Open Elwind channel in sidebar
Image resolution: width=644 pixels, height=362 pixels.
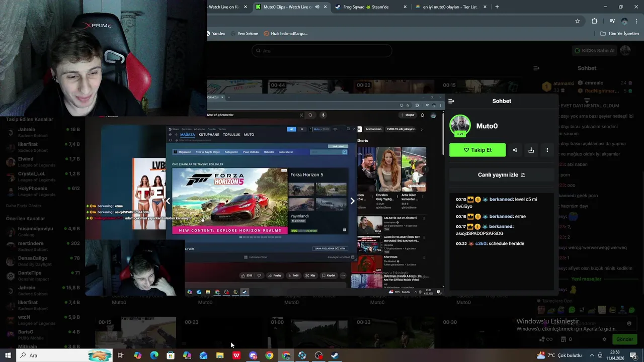point(43,162)
